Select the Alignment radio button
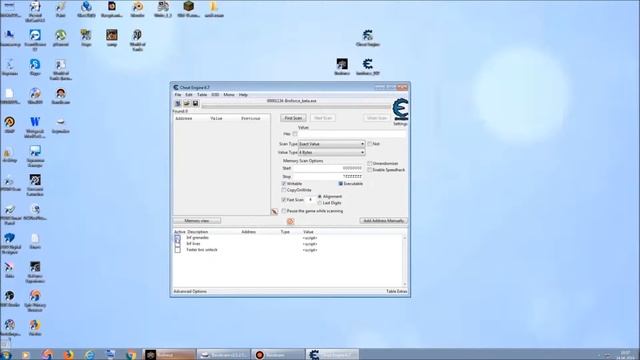Screen dimensions: 640x360 [320, 197]
